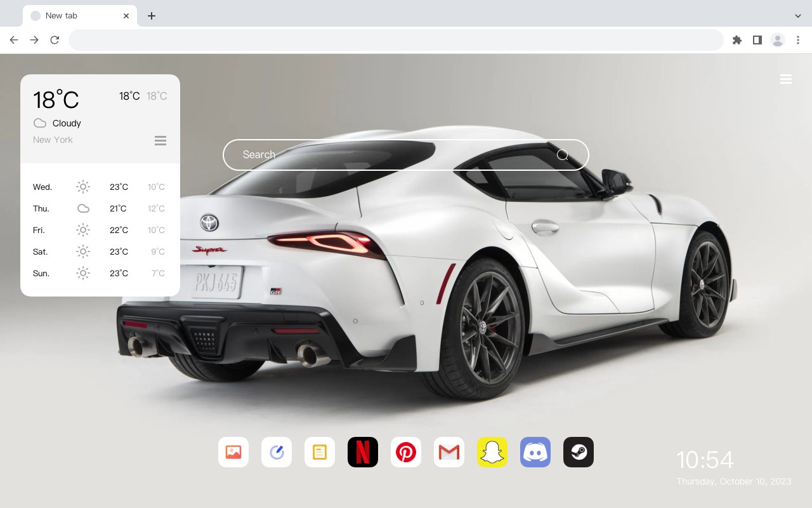
Task: Open the Gmail shortcut
Action: point(449,452)
